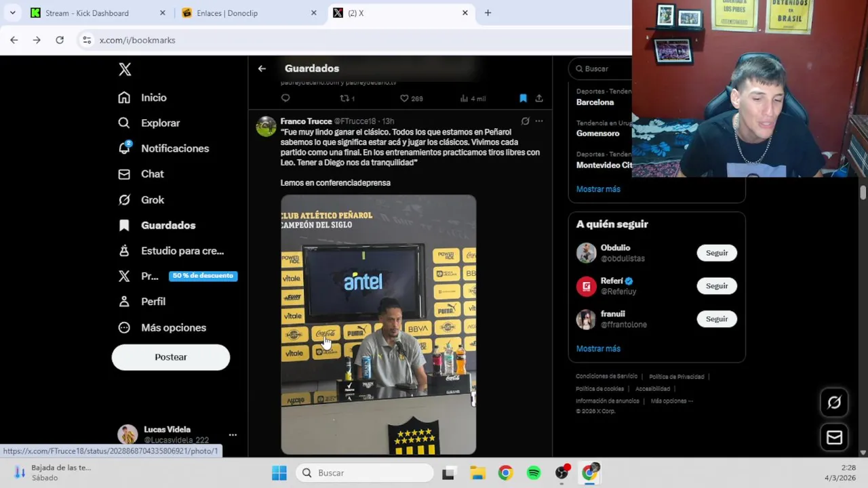The height and width of the screenshot is (488, 868).
Task: Open Estudio para creadores entry
Action: 170,251
